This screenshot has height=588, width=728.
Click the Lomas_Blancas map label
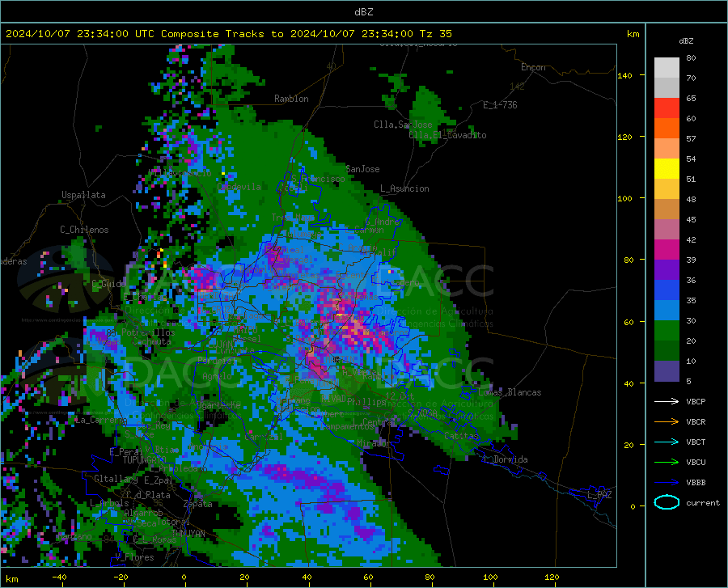pyautogui.click(x=510, y=392)
